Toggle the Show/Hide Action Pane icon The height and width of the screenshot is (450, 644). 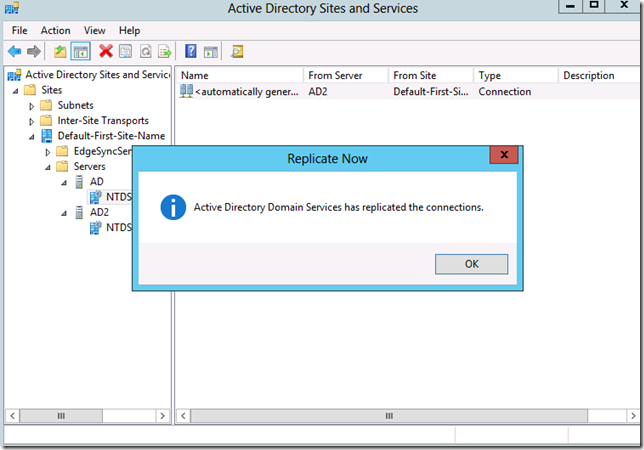[211, 52]
